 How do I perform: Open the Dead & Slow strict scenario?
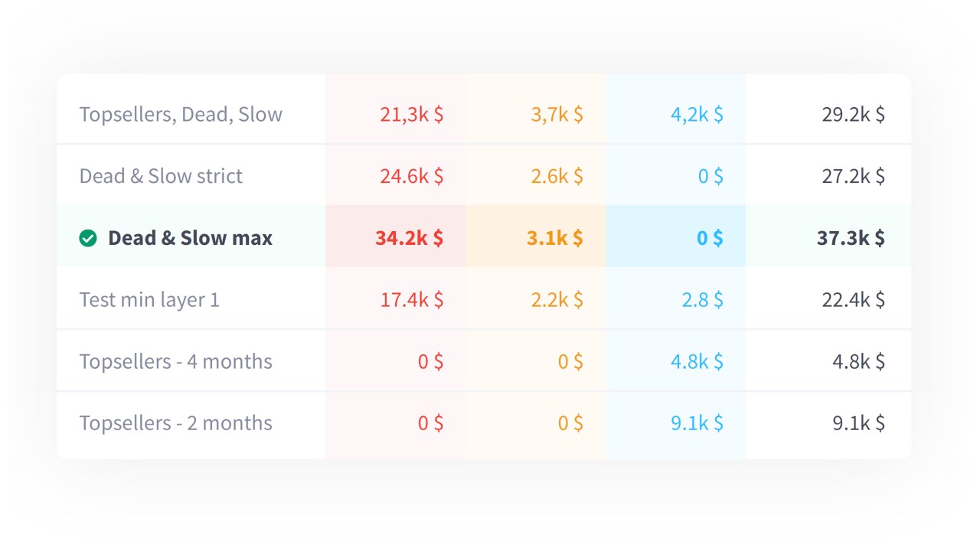pyautogui.click(x=161, y=176)
